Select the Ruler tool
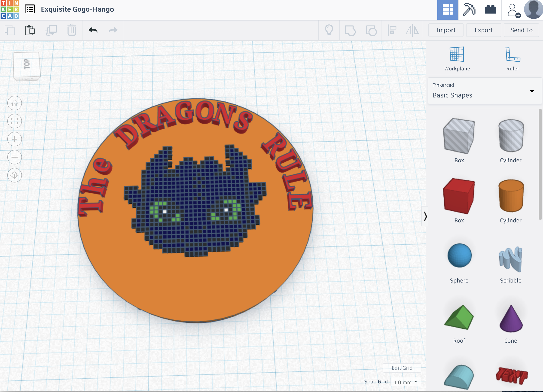 pyautogui.click(x=512, y=59)
